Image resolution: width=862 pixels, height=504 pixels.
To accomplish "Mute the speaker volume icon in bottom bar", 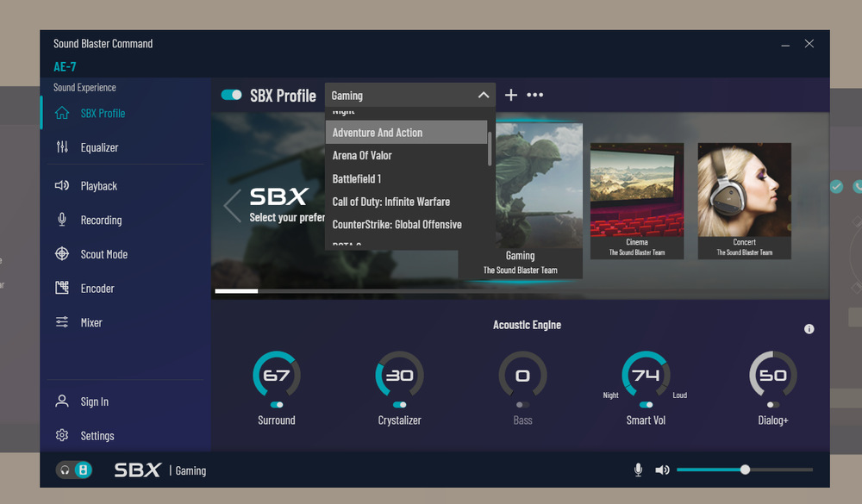I will pos(662,470).
